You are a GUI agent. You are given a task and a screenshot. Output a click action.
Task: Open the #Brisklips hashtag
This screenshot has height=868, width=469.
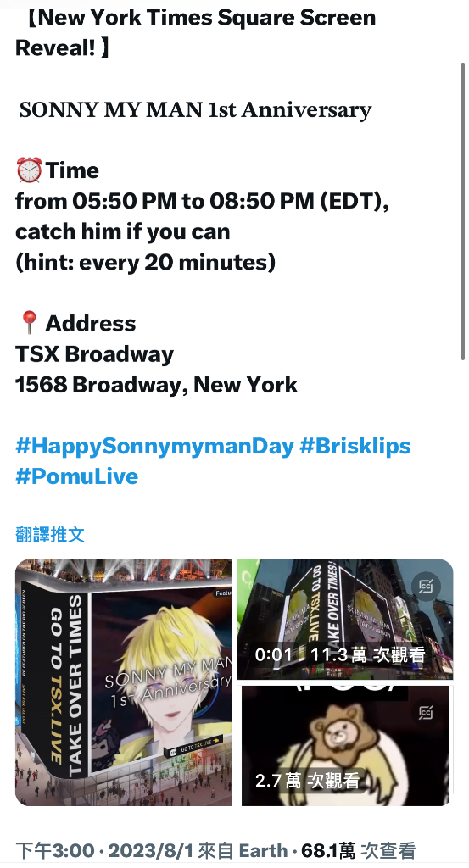pyautogui.click(x=355, y=446)
